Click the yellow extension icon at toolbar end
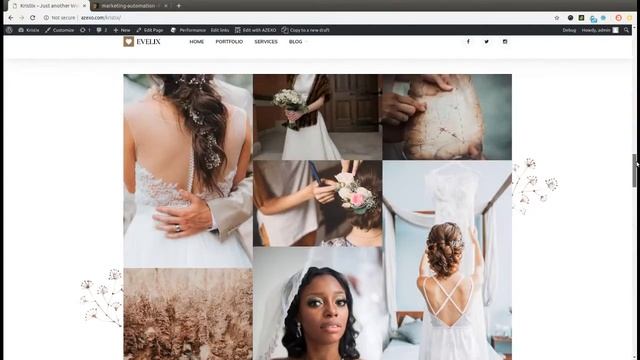 [x=629, y=18]
